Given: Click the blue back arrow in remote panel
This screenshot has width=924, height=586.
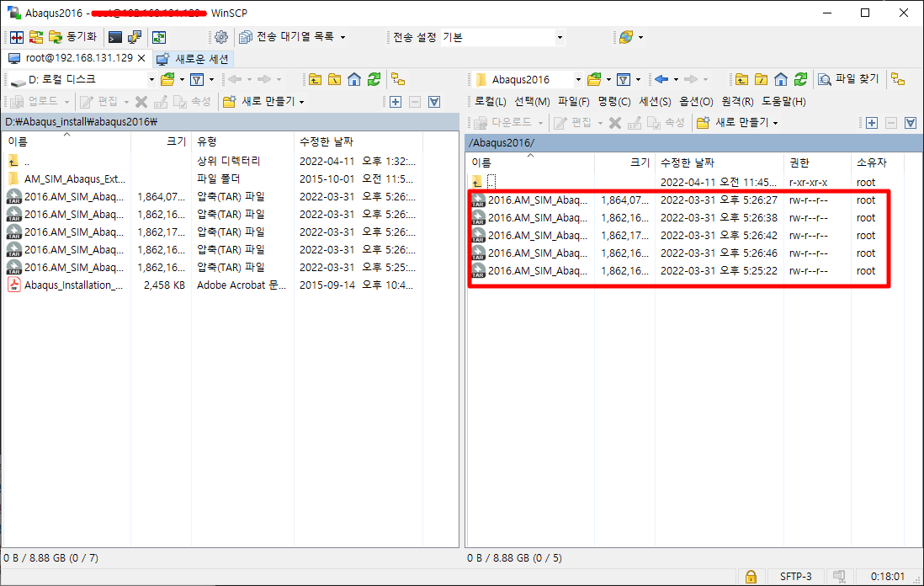Looking at the screenshot, I should click(x=661, y=80).
